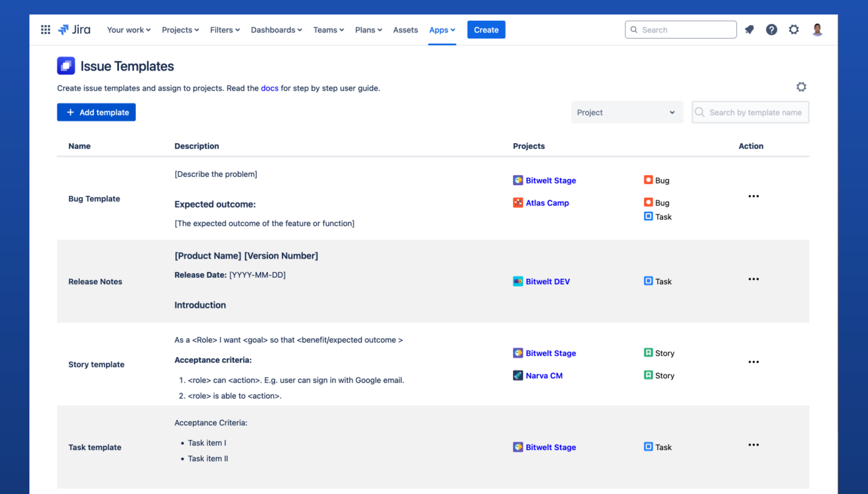Open the app switcher grid icon
Viewport: 868px width, 494px height.
click(45, 30)
